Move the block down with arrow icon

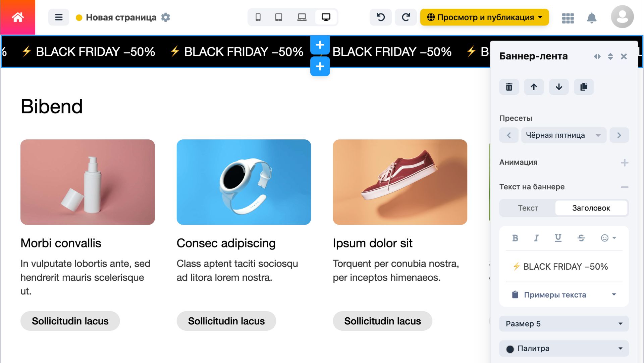[x=559, y=87]
